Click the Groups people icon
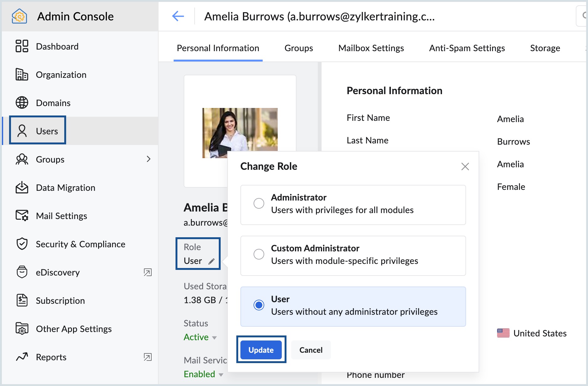This screenshot has height=386, width=588. pyautogui.click(x=22, y=159)
